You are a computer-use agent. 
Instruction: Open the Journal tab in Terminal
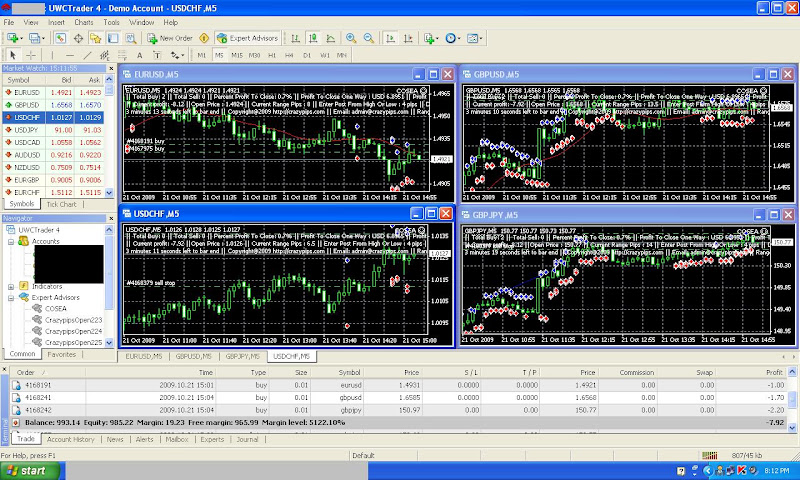coord(247,439)
